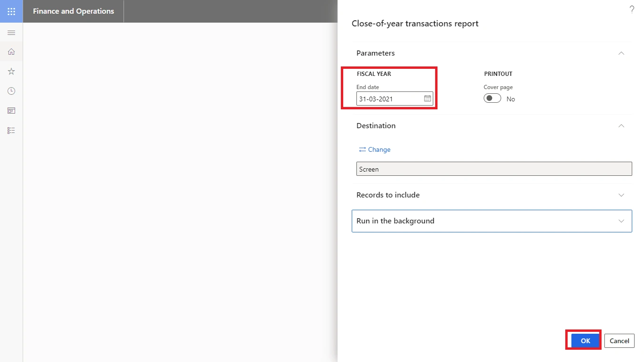The height and width of the screenshot is (362, 644).
Task: Collapse the Destination section
Action: tap(621, 126)
